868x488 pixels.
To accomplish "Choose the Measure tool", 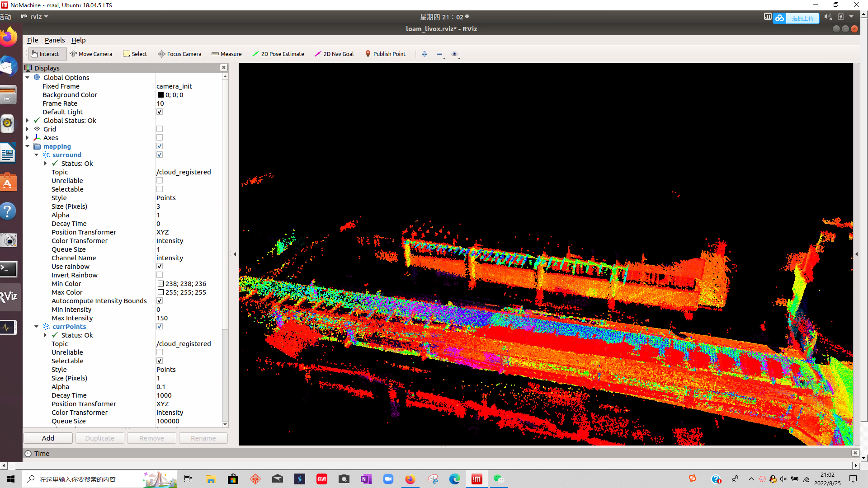I will tap(226, 54).
